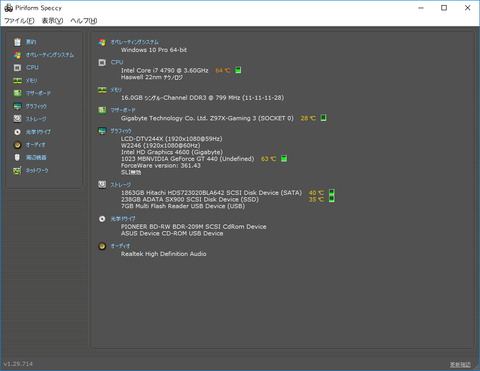Click 'Realtek High Definition Audio' line
Image resolution: width=480 pixels, height=371 pixels.
[163, 254]
